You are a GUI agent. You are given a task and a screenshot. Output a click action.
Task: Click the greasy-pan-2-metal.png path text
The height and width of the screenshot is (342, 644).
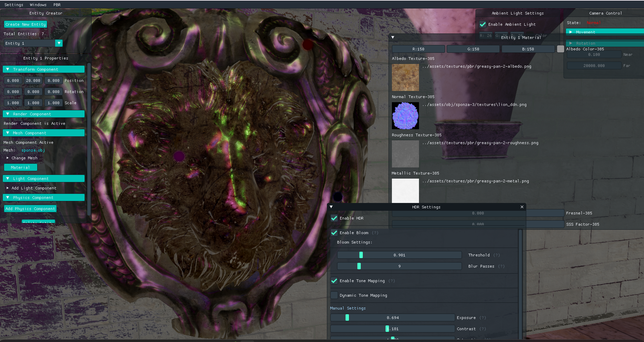click(x=475, y=181)
